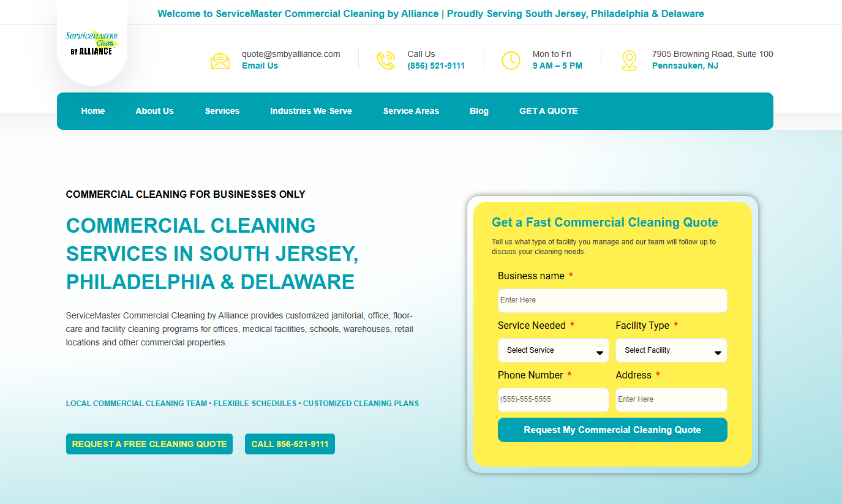Click the COMMERCIAL CLEANING FOR BUSINESSES ONLY text
The width and height of the screenshot is (842, 504).
[x=186, y=195]
